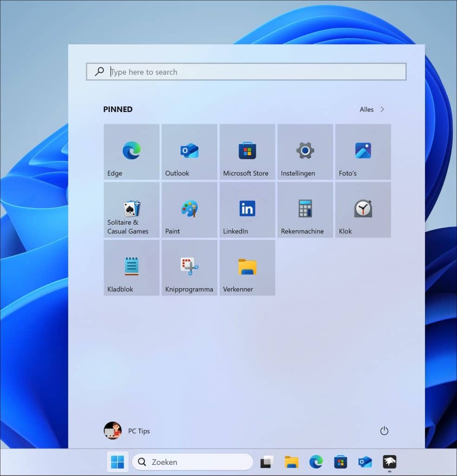Launch the Foto's app tile
457x476 pixels.
363,152
